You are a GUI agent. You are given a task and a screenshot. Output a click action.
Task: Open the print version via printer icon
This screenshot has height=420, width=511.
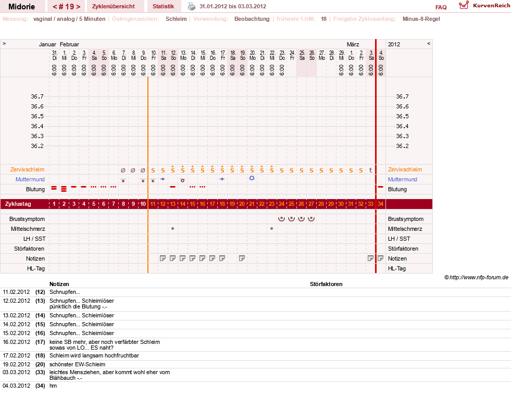[x=192, y=6]
